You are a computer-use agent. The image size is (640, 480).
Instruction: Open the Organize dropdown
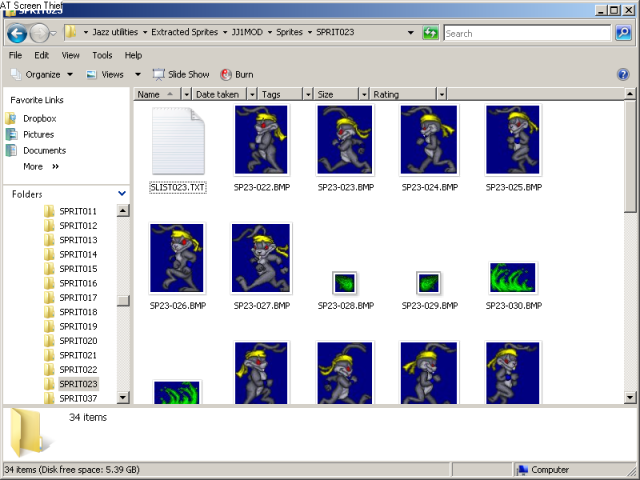click(42, 74)
